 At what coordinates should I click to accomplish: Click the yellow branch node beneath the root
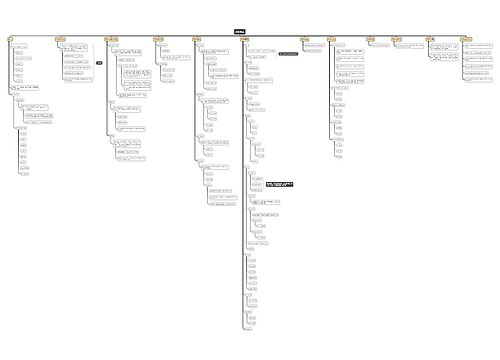[245, 39]
